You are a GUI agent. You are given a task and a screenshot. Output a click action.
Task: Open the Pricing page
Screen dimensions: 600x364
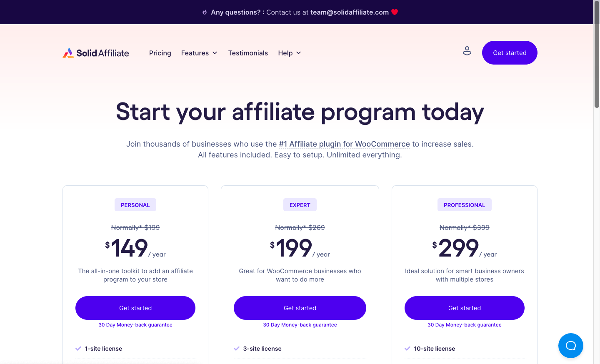[160, 53]
